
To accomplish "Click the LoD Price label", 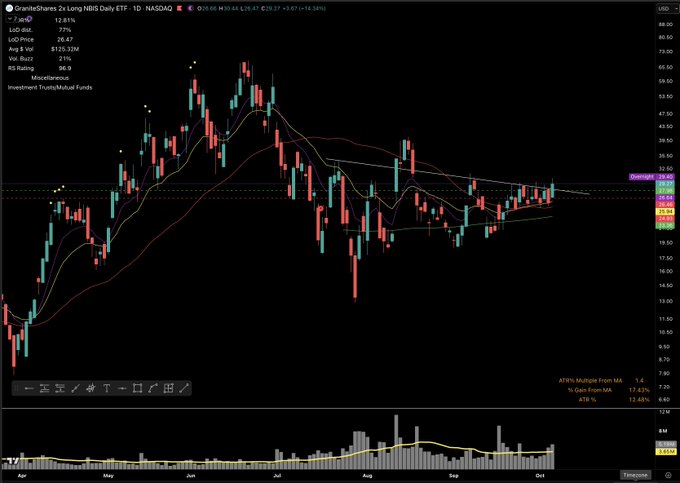I will point(21,39).
